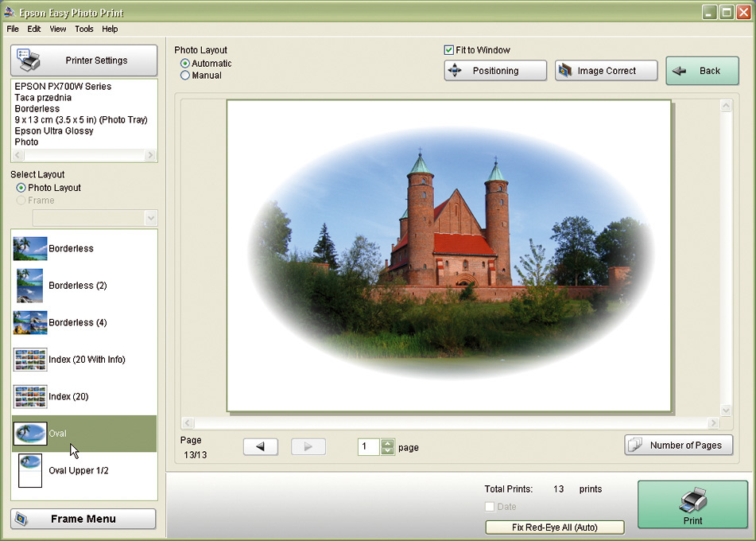
Task: Click the Epson Easy Photo Print title icon
Action: pyautogui.click(x=10, y=12)
